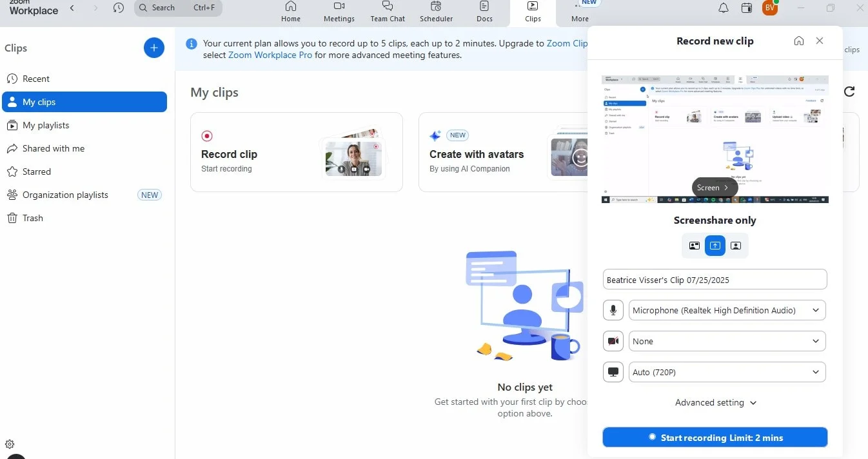The image size is (868, 459).
Task: Open the Home tab
Action: coord(291,12)
